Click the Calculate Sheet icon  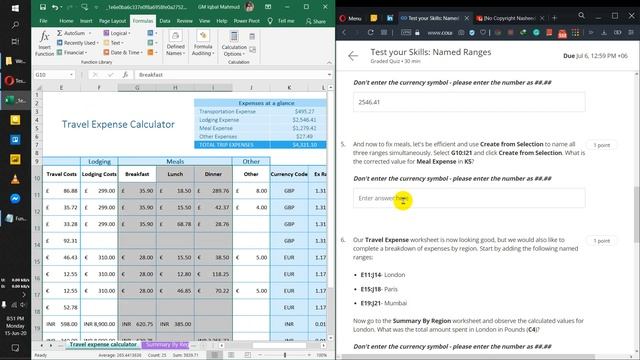252,50
